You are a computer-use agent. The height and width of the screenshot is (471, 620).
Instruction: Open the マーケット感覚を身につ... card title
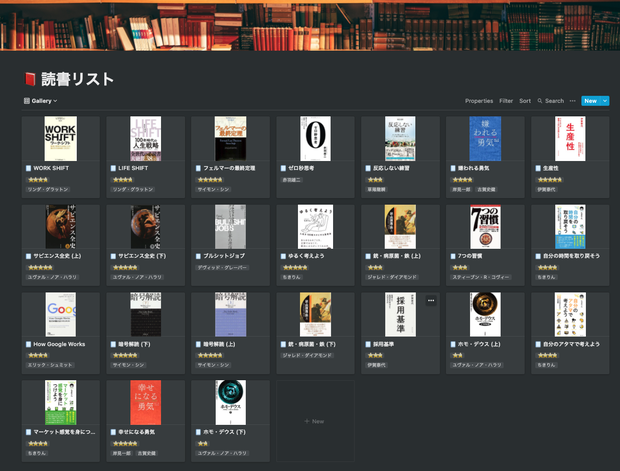64,432
